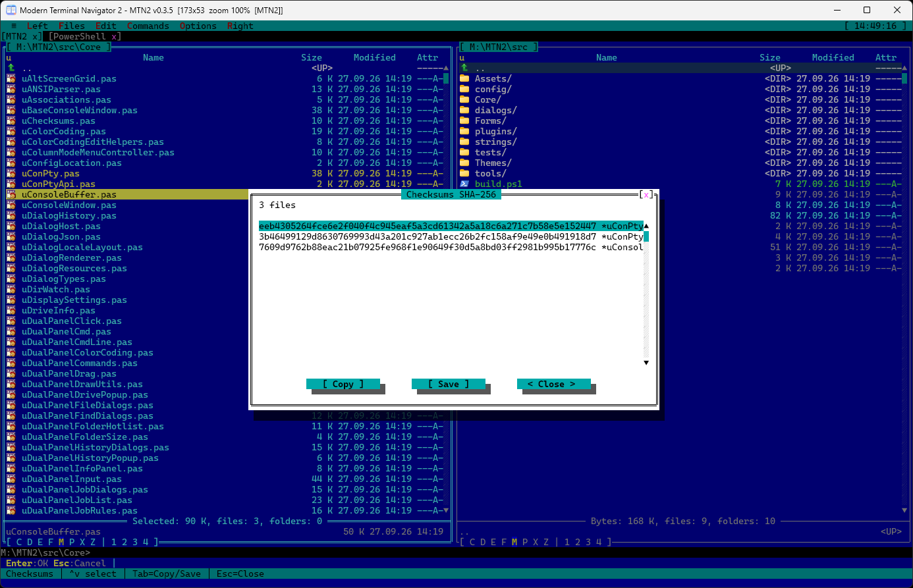Click the right panel scroll-down arrow
The width and height of the screenshot is (913, 588).
point(904,510)
